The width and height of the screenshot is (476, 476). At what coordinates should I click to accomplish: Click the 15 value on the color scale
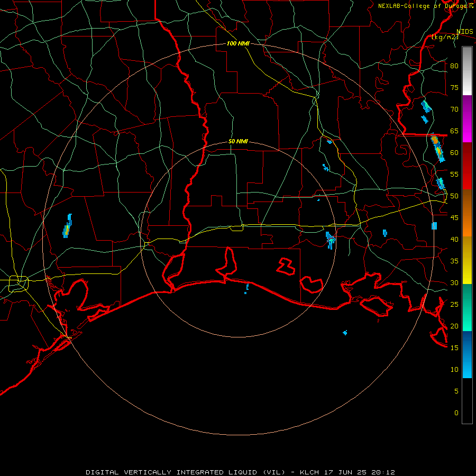coord(454,348)
